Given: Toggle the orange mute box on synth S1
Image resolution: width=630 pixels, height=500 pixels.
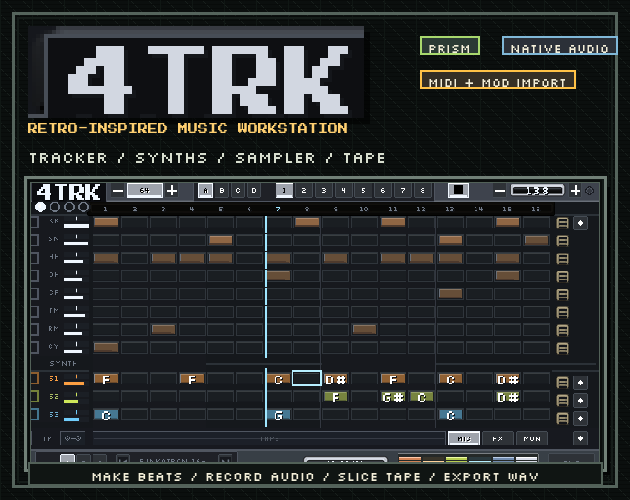Looking at the screenshot, I should [35, 378].
